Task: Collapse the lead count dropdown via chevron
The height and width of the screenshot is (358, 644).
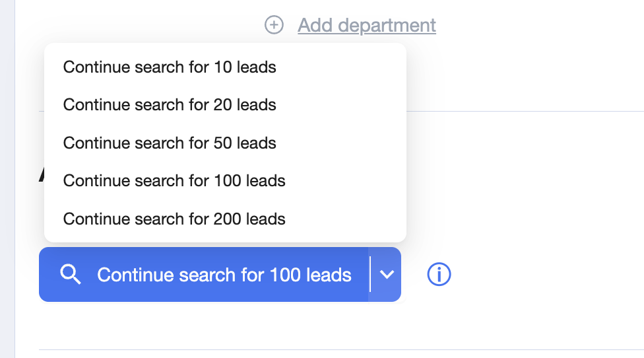Action: pyautogui.click(x=385, y=275)
